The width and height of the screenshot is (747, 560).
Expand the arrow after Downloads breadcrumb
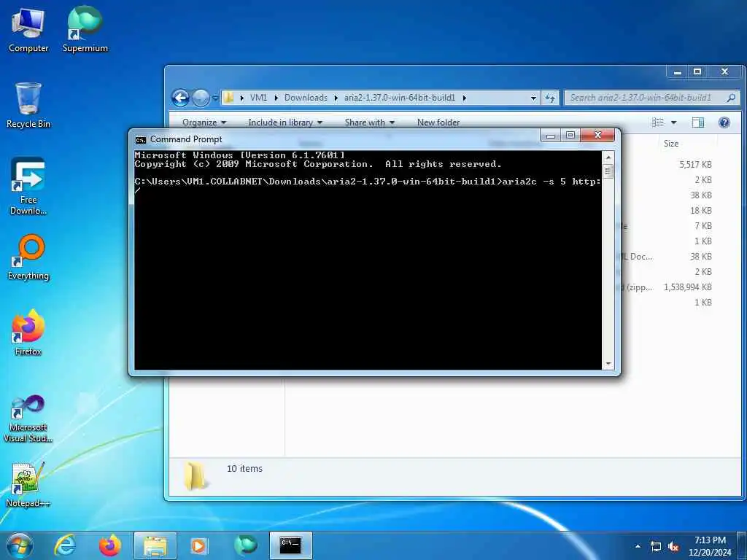click(x=336, y=98)
